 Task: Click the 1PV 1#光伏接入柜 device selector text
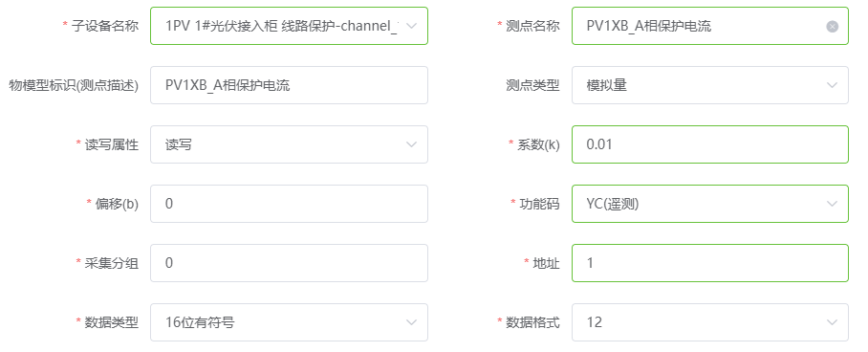coord(282,26)
